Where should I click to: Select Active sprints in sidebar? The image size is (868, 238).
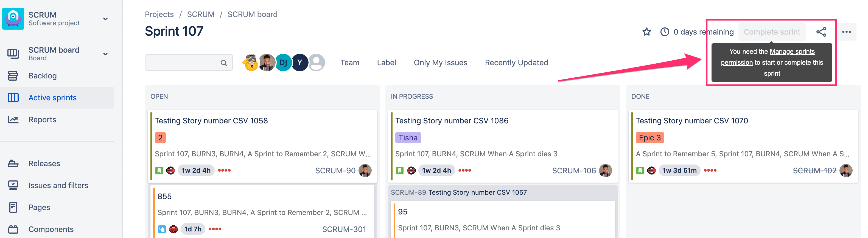coord(57,98)
